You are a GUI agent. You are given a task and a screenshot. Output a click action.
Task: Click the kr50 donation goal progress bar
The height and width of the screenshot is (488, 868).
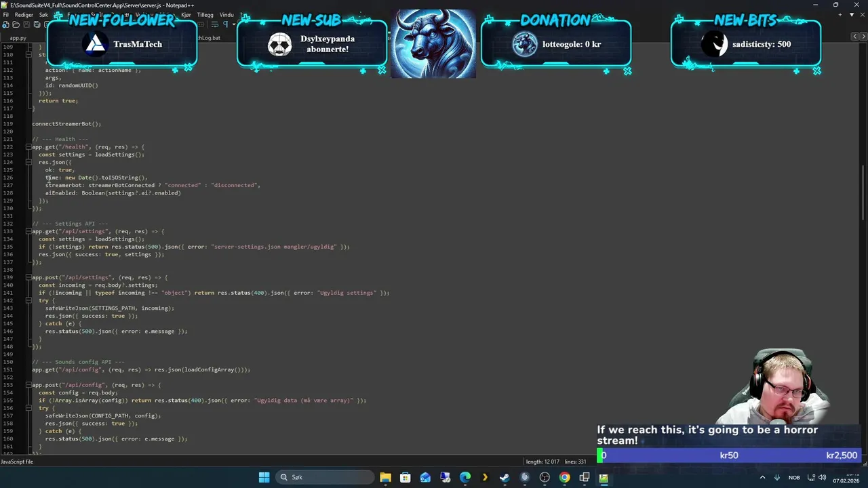pyautogui.click(x=728, y=455)
